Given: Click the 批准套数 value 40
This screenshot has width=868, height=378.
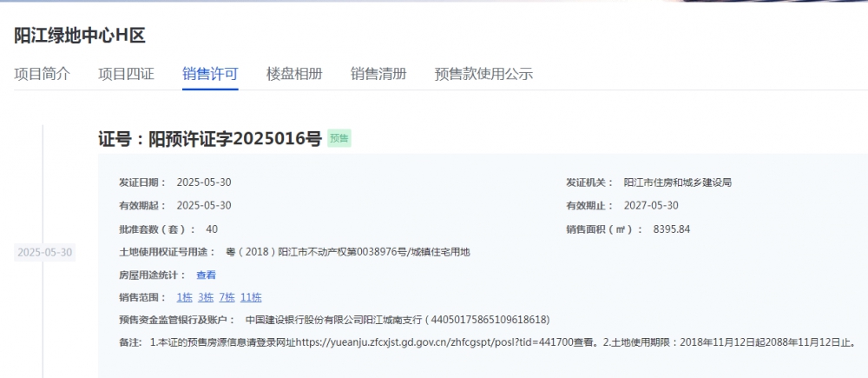Looking at the screenshot, I should click(212, 229).
